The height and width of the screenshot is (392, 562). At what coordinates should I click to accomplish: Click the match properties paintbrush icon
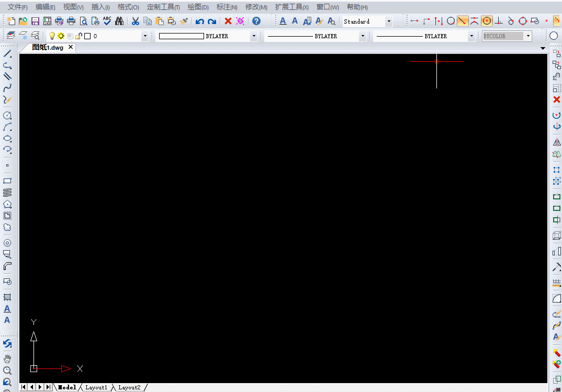point(184,21)
